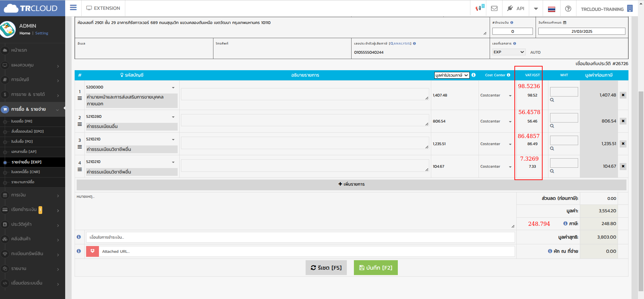Expand การบัญชี sidebar menu
Screen dimensions: 644x299
click(x=32, y=80)
